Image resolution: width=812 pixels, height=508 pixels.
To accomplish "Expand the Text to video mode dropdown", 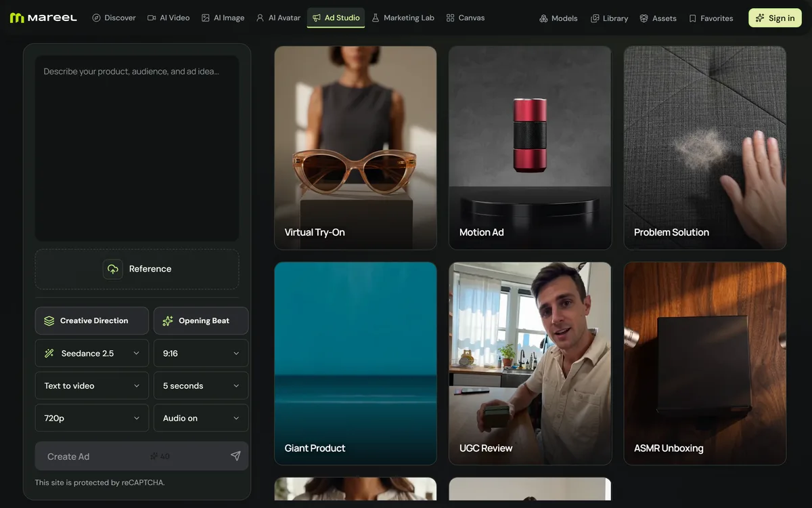I will click(92, 386).
